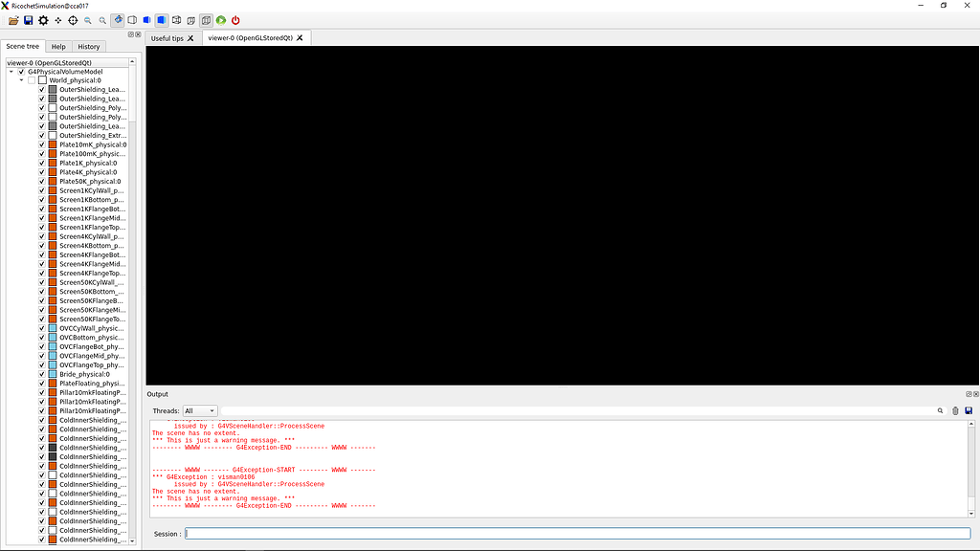Collapse the World_physical tree branch
The height and width of the screenshot is (551, 980).
coord(21,80)
